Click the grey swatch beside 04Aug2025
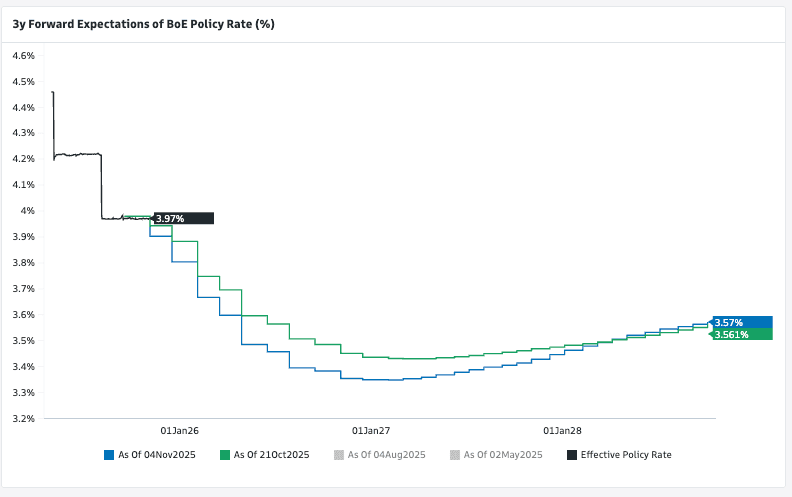Screen dimensions: 792x497 click(340, 455)
